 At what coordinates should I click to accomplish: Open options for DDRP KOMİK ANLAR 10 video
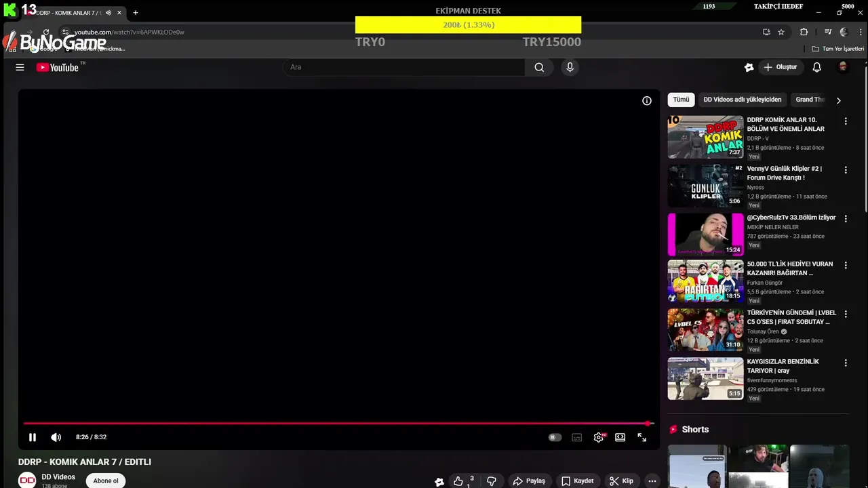845,121
